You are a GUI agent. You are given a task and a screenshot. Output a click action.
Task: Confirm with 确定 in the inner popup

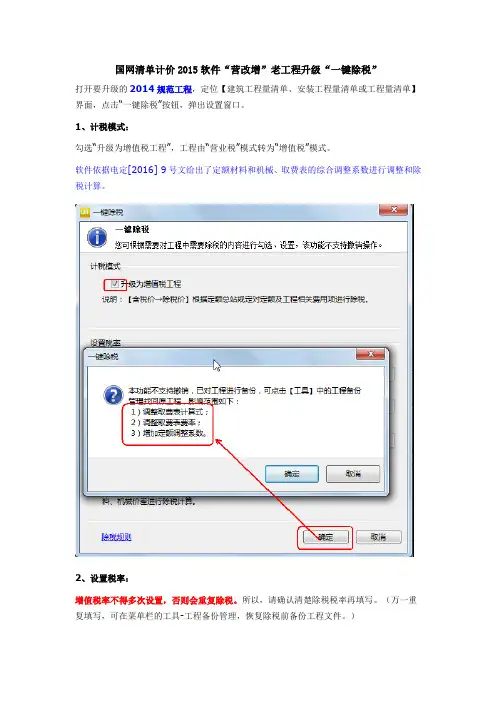292,474
